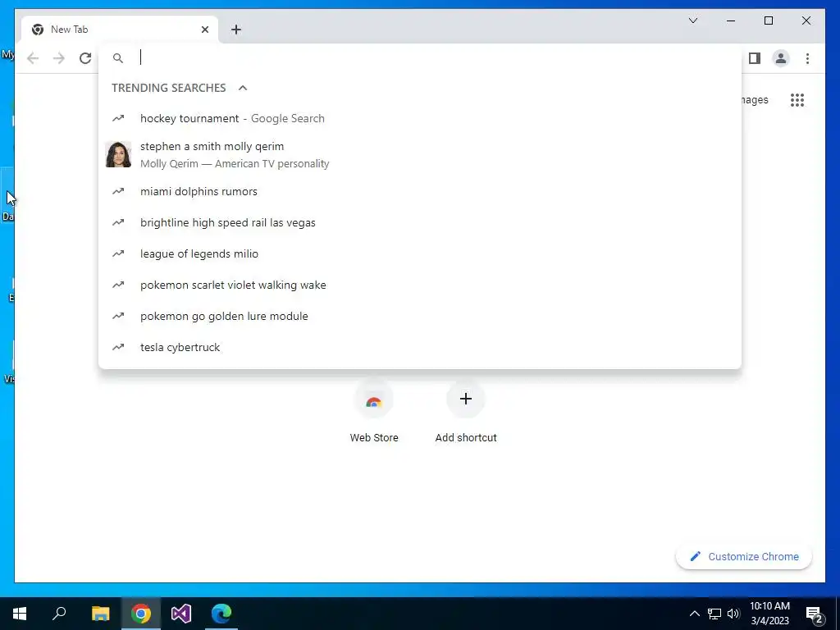
Task: Launch Visual Studio from taskbar
Action: [181, 614]
